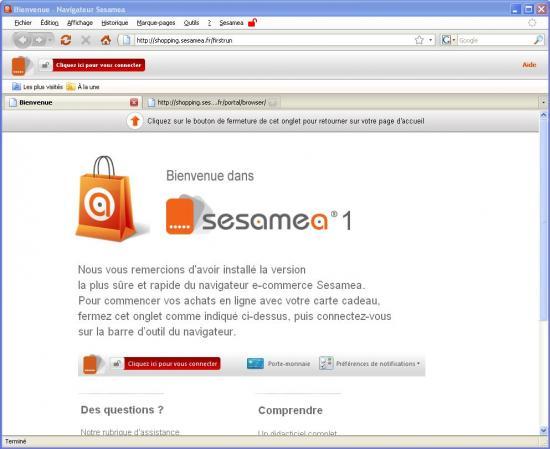Click the Sesamea orange card logo in toolbar

point(19,66)
